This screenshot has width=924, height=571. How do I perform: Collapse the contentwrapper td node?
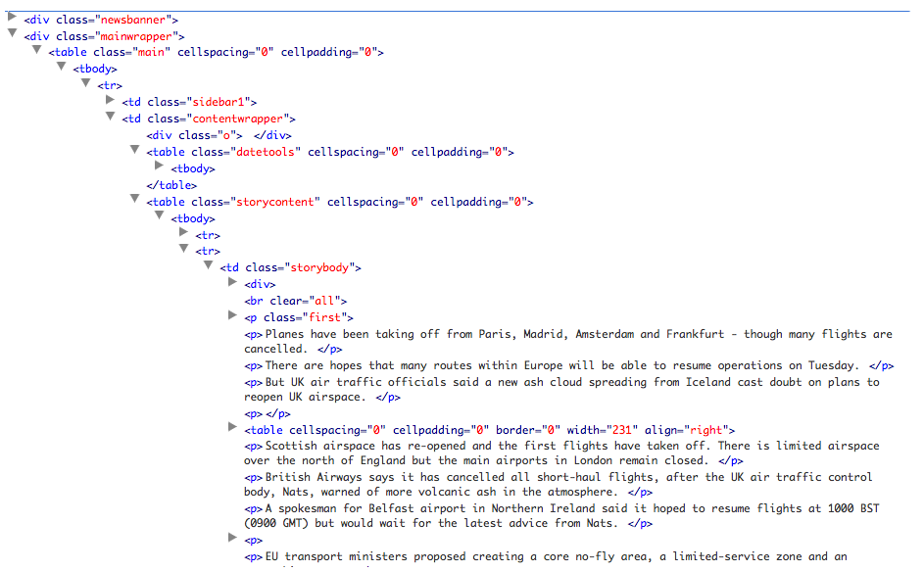(111, 117)
